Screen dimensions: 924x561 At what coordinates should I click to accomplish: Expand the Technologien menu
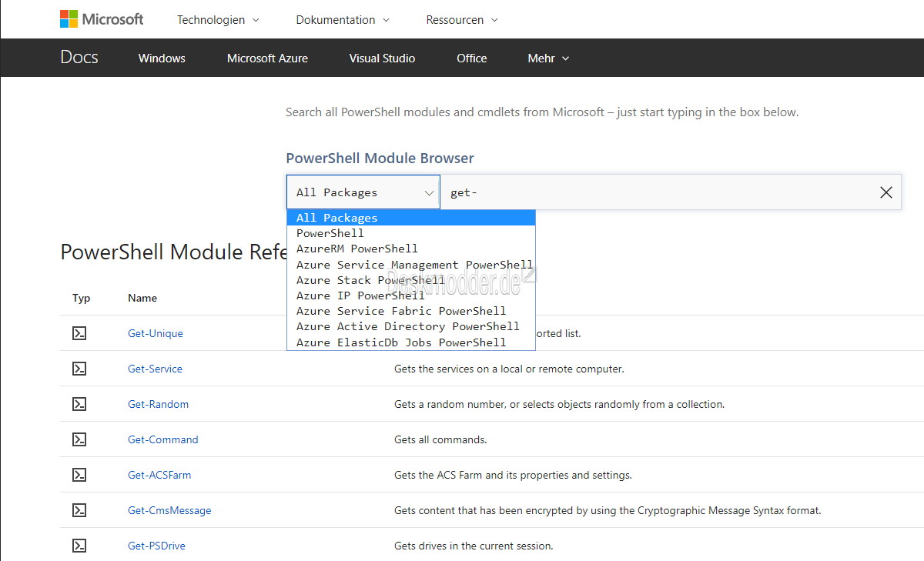[x=218, y=20]
